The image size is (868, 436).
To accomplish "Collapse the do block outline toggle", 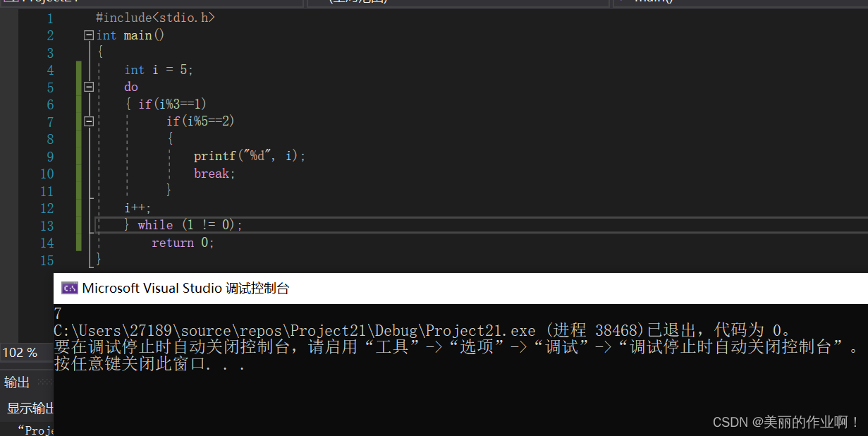I will click(89, 87).
